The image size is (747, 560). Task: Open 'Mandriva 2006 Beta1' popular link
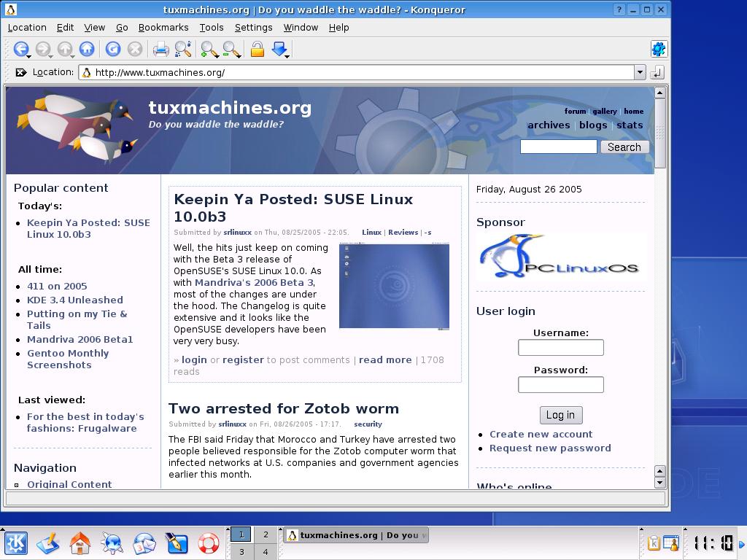click(x=80, y=340)
